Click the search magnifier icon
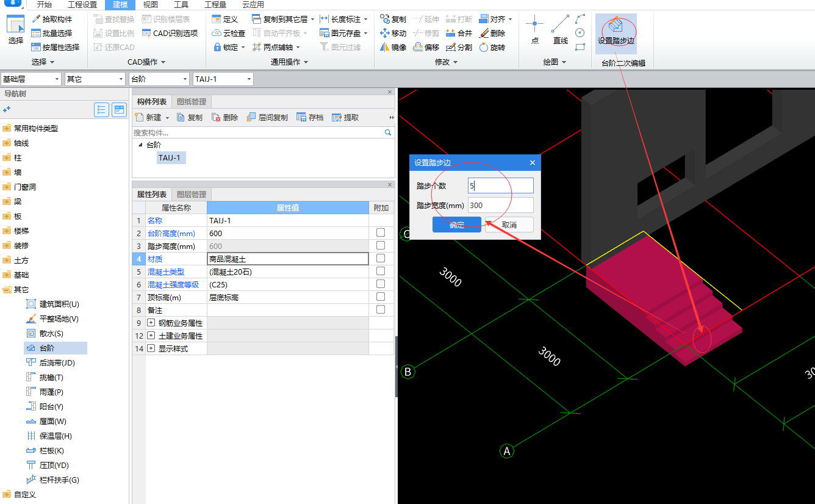 point(388,132)
